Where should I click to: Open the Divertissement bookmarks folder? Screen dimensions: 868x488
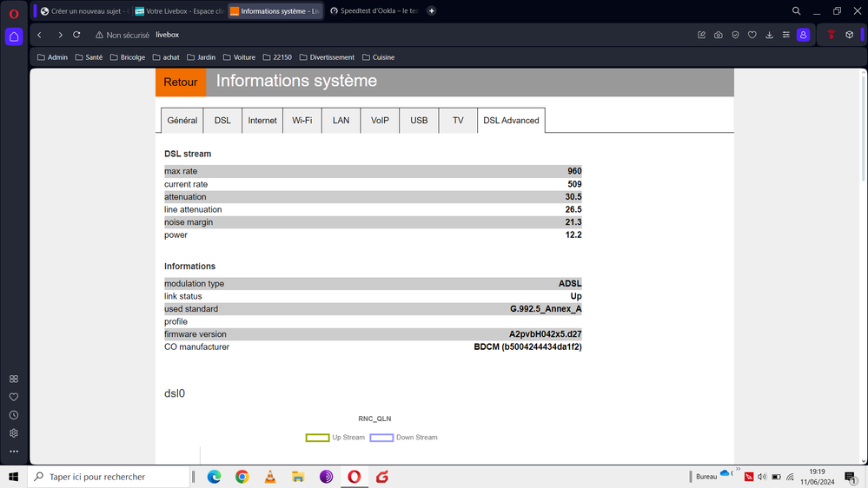pos(326,57)
